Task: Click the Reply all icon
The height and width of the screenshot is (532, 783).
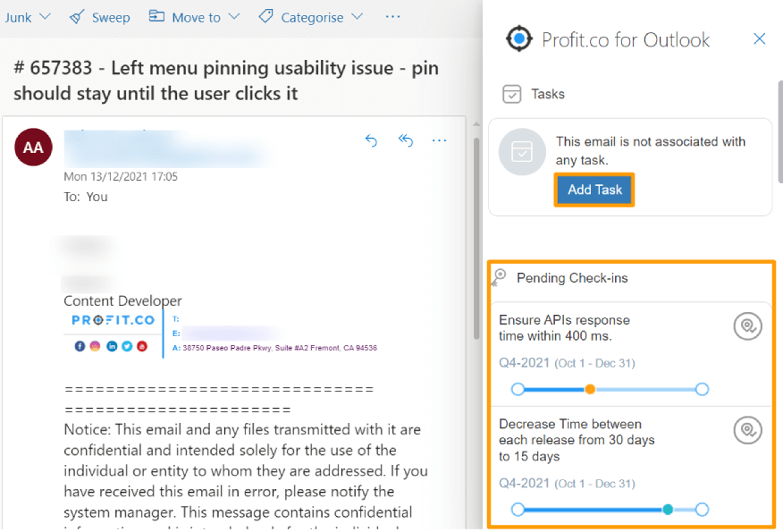Action: (x=406, y=141)
